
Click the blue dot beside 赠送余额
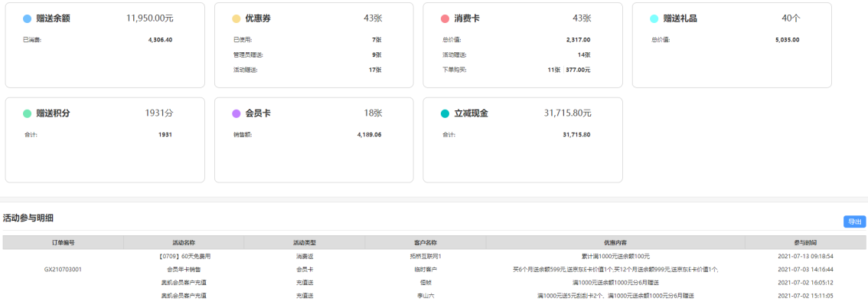[27, 19]
